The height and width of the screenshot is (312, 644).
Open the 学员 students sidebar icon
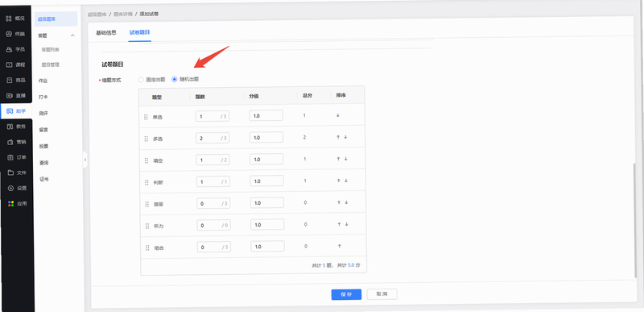pos(9,49)
